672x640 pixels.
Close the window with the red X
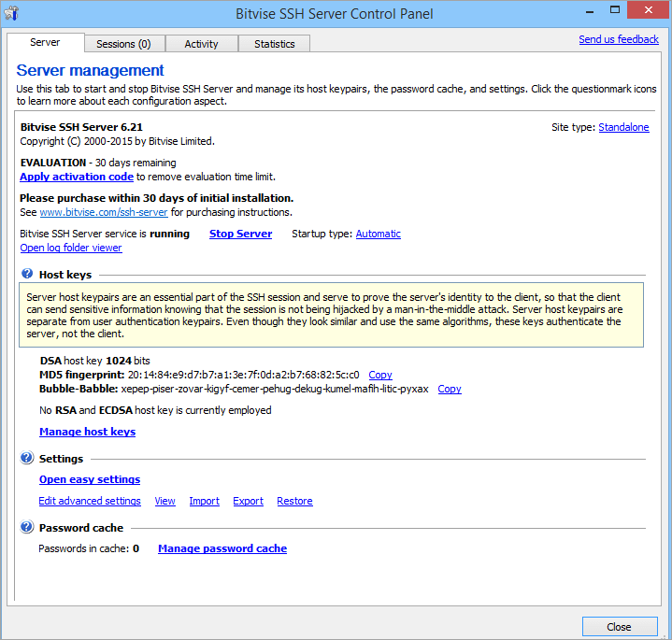tap(649, 10)
